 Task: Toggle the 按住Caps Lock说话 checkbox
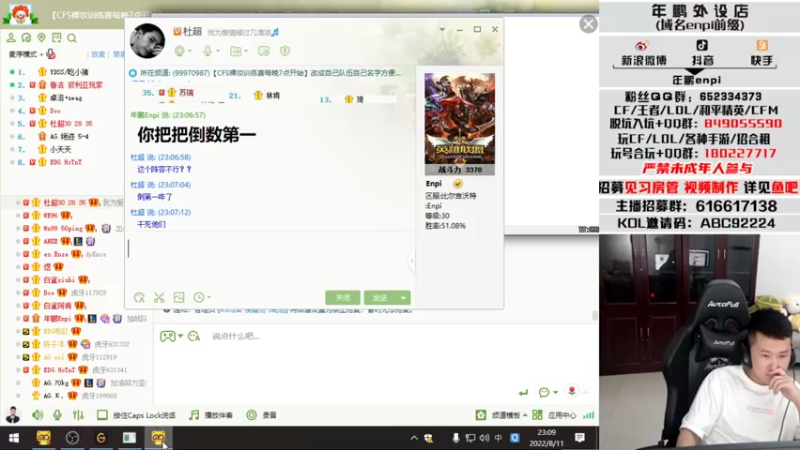(x=102, y=415)
